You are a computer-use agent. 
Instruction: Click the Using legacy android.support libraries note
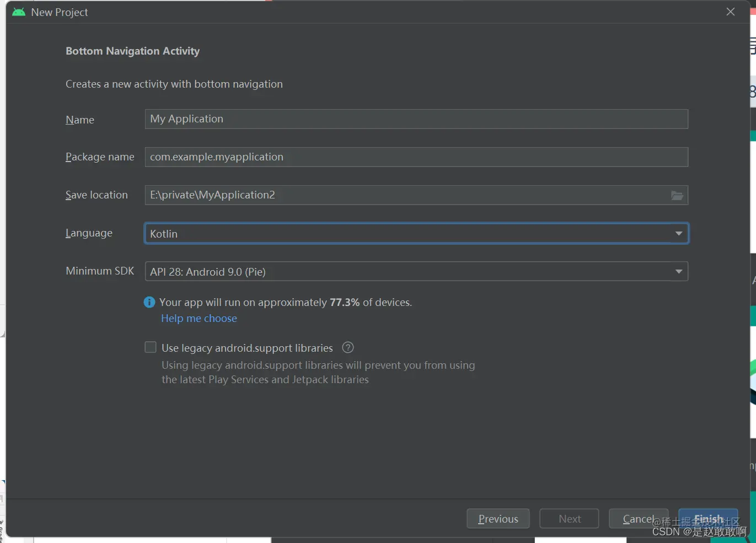[318, 372]
